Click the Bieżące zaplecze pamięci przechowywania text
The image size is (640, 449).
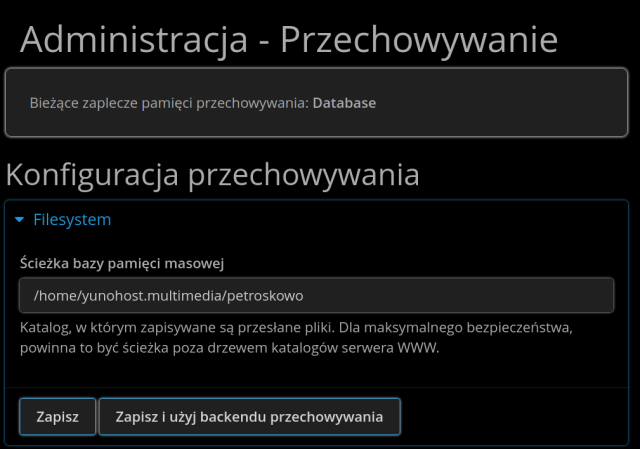[168, 102]
